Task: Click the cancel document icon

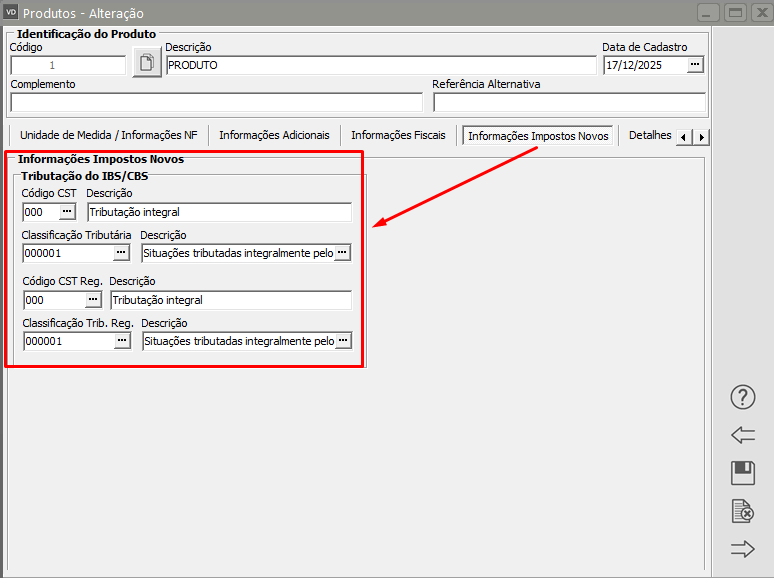Action: [742, 511]
